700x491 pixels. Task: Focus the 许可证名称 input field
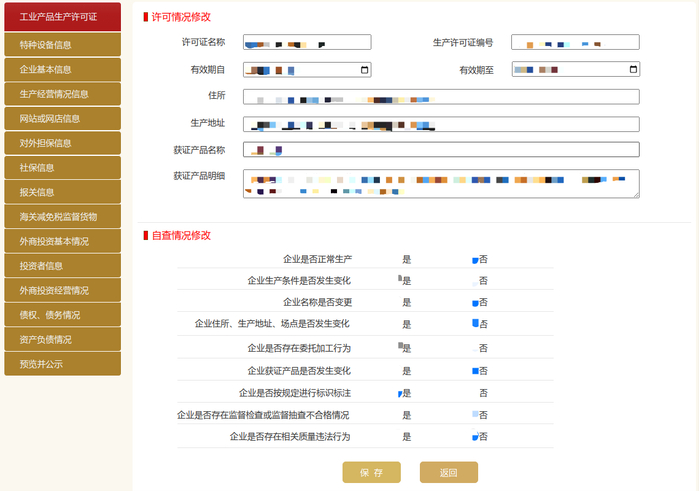pyautogui.click(x=307, y=42)
